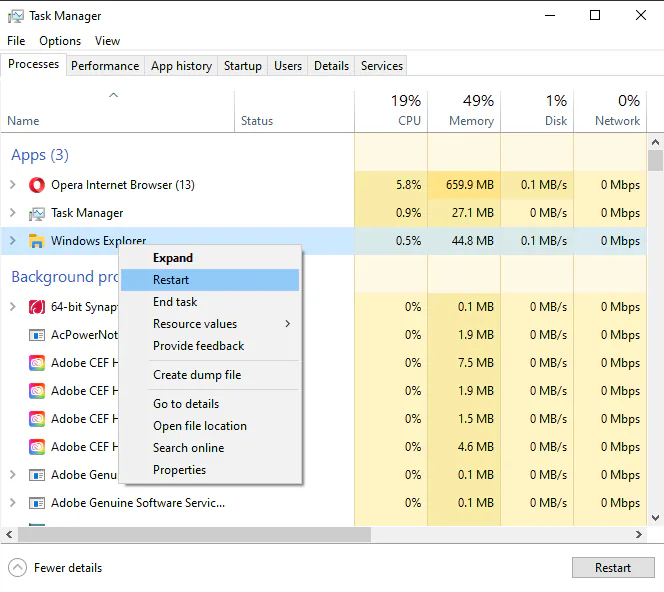Switch to the Performance tab
This screenshot has width=664, height=592.
(105, 66)
